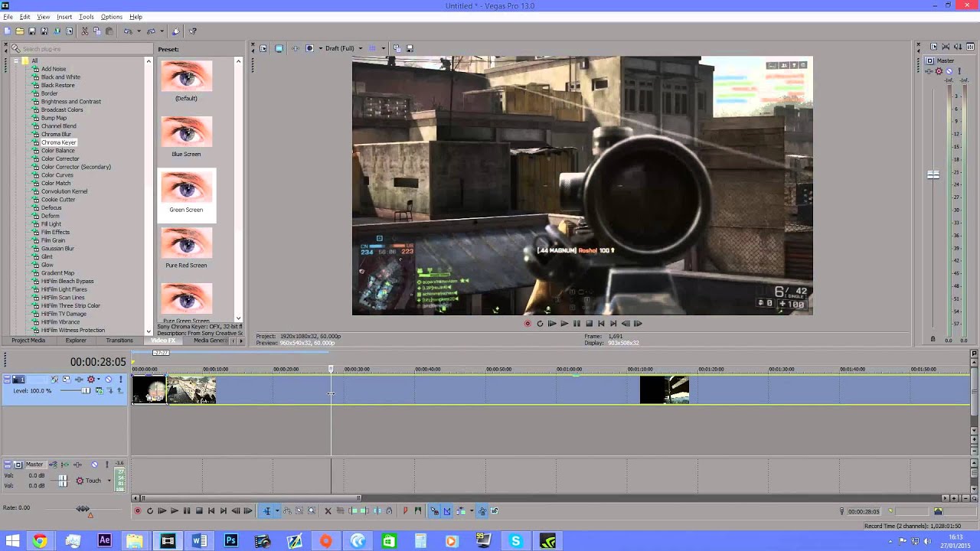980x551 pixels.
Task: Save preview snapshot to file
Action: [x=410, y=48]
